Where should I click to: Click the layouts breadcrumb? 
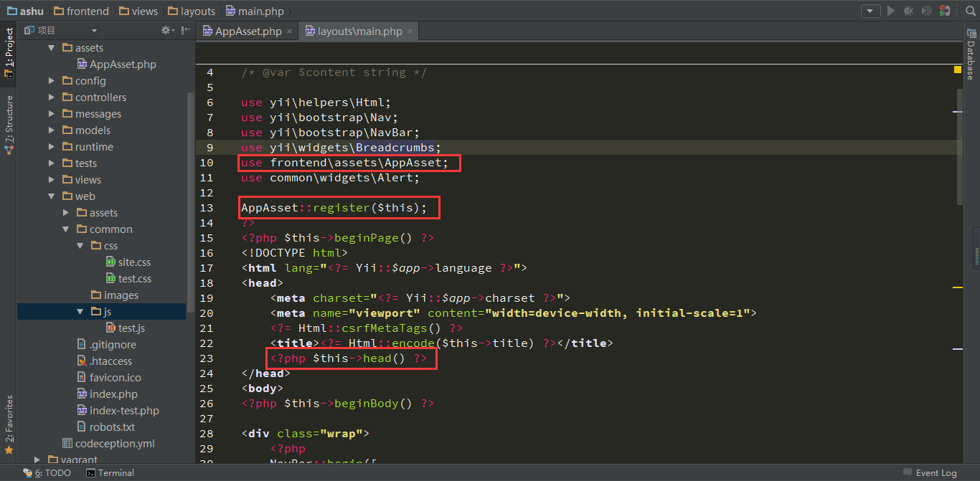coord(192,11)
